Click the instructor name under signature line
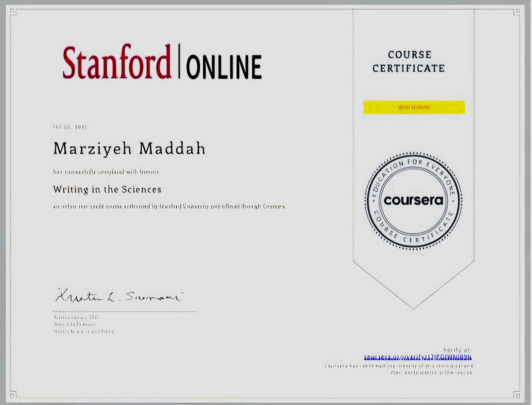 pyautogui.click(x=76, y=317)
